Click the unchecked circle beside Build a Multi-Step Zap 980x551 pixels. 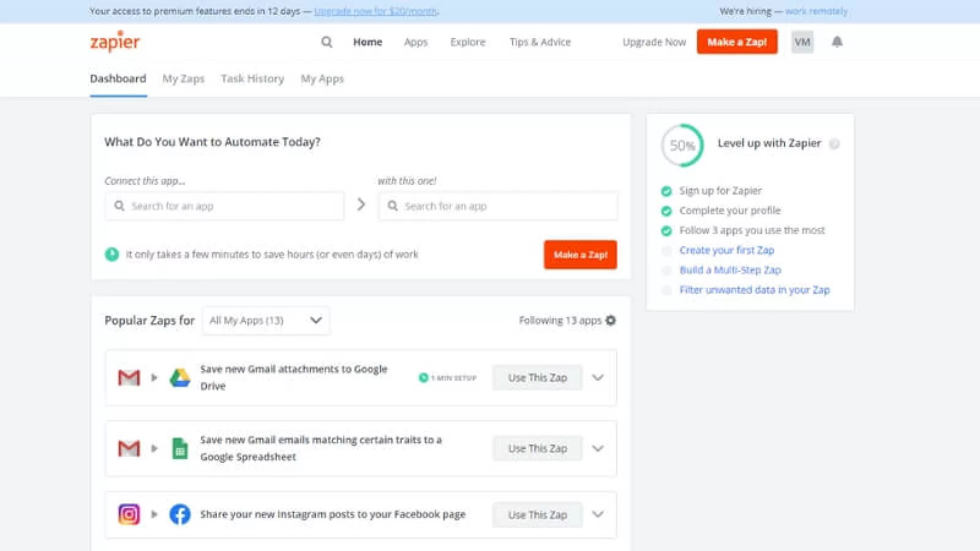[666, 270]
